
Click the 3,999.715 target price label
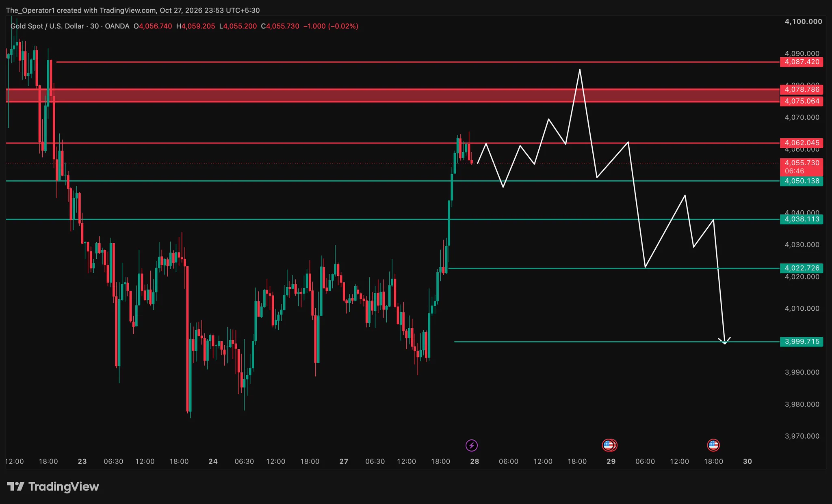[802, 342]
